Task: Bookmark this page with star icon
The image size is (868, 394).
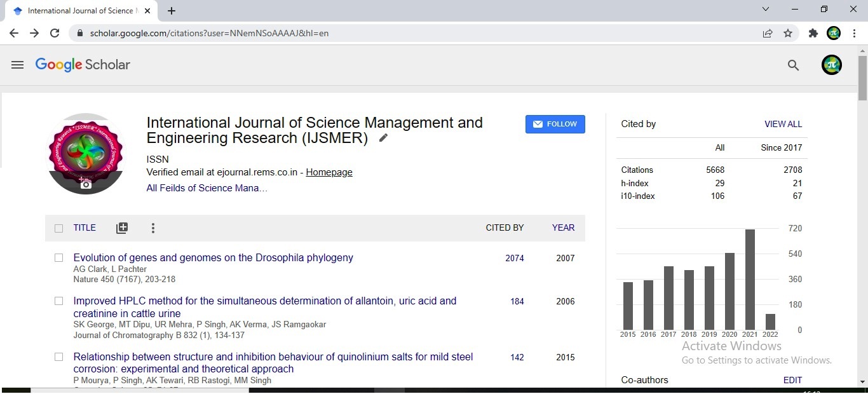Action: tap(788, 33)
